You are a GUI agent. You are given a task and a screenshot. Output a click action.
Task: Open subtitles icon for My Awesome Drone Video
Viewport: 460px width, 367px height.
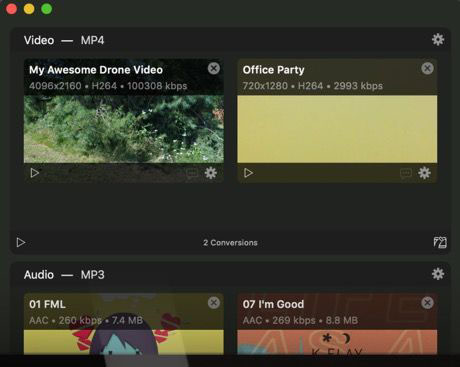point(192,173)
